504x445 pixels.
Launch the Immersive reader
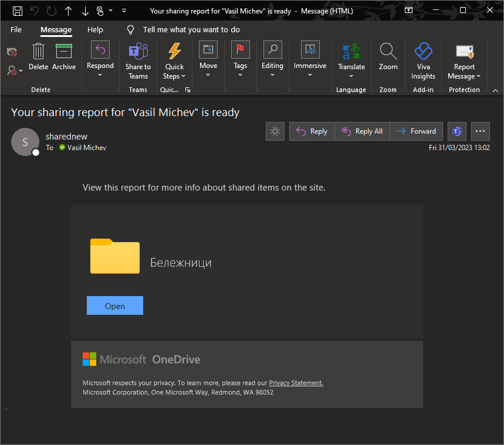pyautogui.click(x=309, y=57)
